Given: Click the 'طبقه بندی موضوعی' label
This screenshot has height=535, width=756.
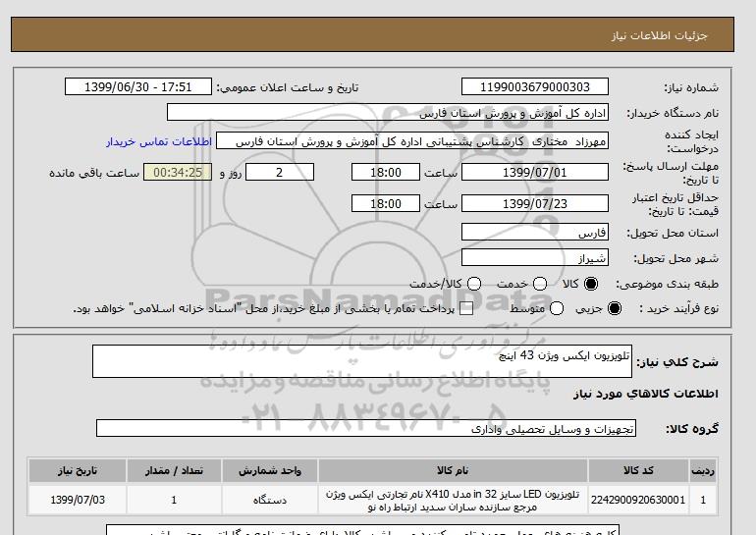Looking at the screenshot, I should click(668, 285).
